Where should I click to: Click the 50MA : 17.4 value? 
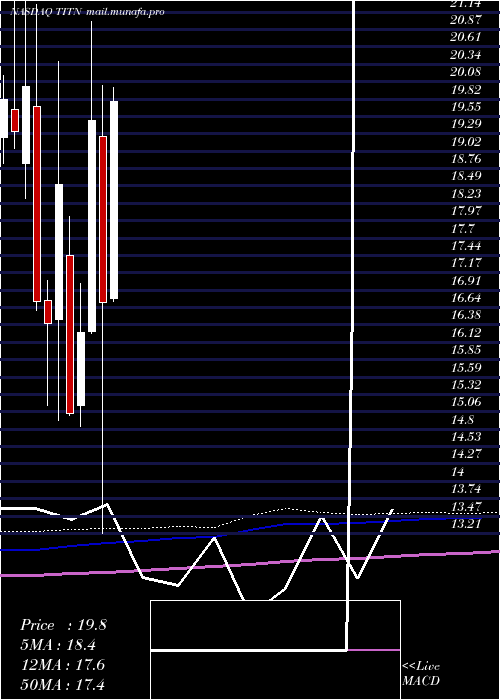63,684
